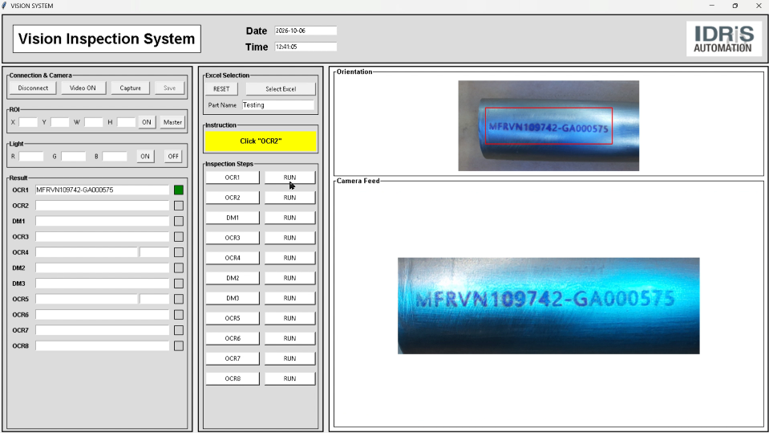Image resolution: width=769 pixels, height=433 pixels.
Task: Click the Part Name field
Action: pos(278,105)
